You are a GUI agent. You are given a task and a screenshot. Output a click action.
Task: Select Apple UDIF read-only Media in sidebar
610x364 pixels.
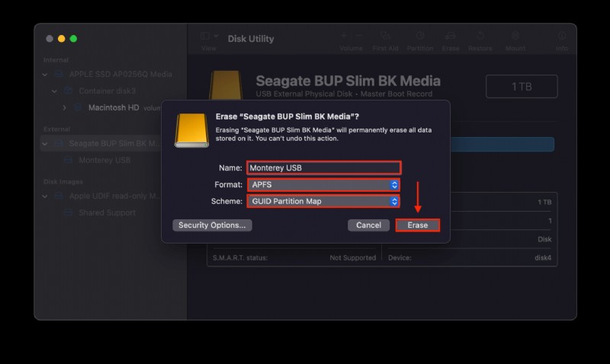[114, 196]
